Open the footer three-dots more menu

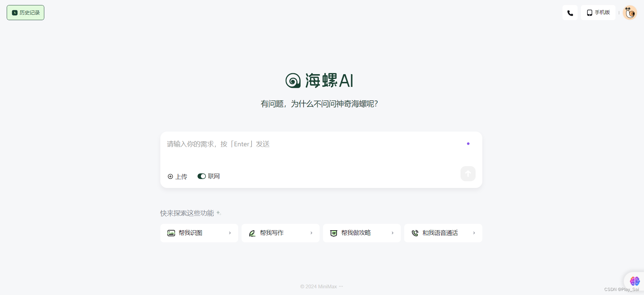[341, 286]
